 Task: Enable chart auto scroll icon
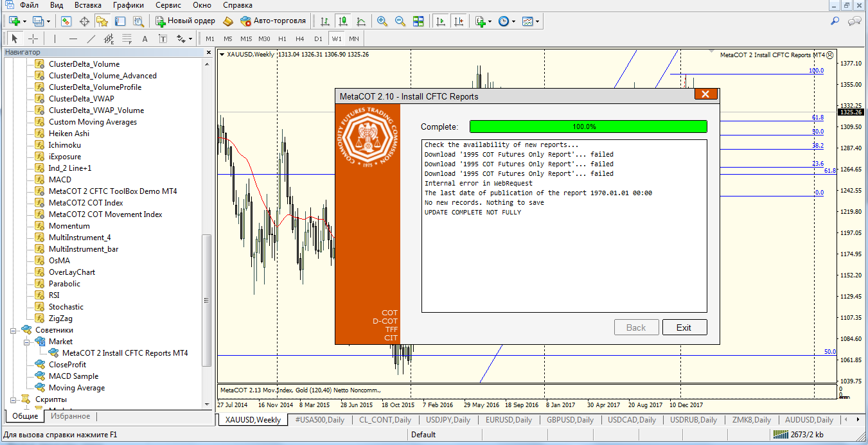point(441,21)
